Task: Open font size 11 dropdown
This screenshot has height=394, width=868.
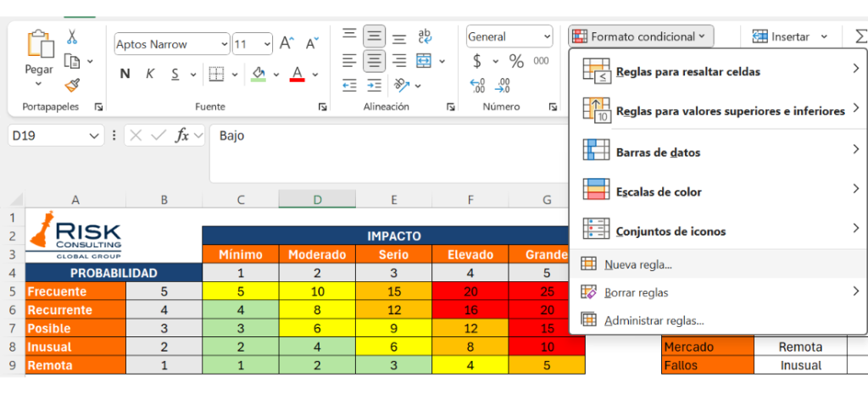Action: click(267, 44)
